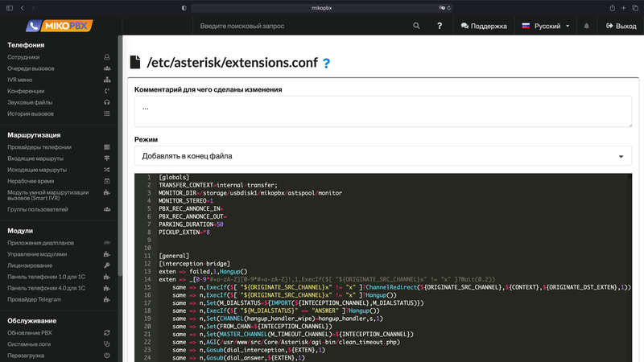Click the Конференции phone icon
Image resolution: width=644 pixels, height=362 pixels.
[107, 91]
